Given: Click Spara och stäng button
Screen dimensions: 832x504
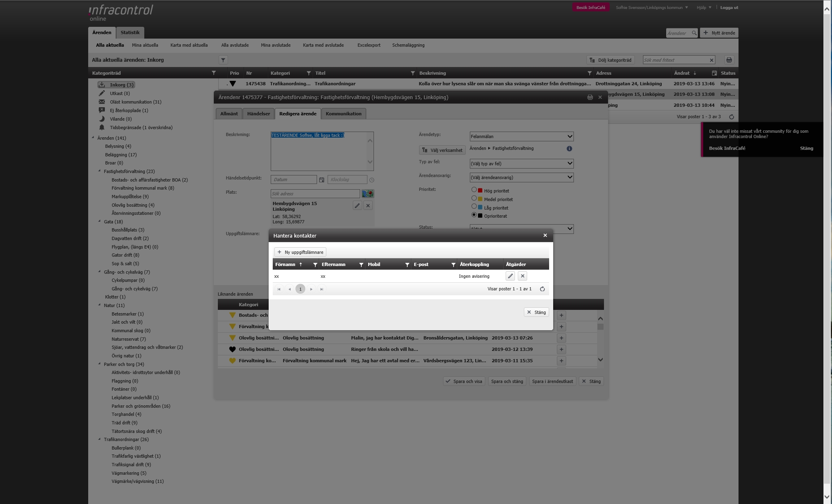Looking at the screenshot, I should click(x=507, y=381).
